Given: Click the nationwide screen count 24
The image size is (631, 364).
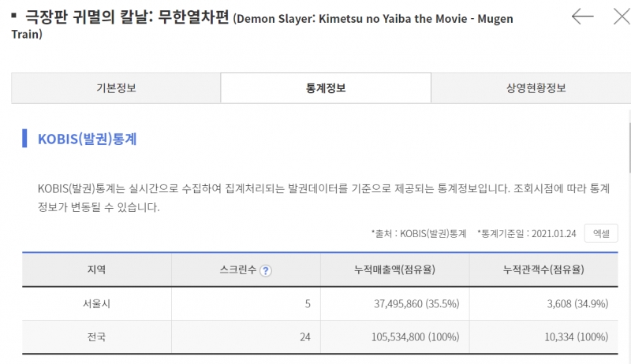Looking at the screenshot, I should [x=305, y=337].
